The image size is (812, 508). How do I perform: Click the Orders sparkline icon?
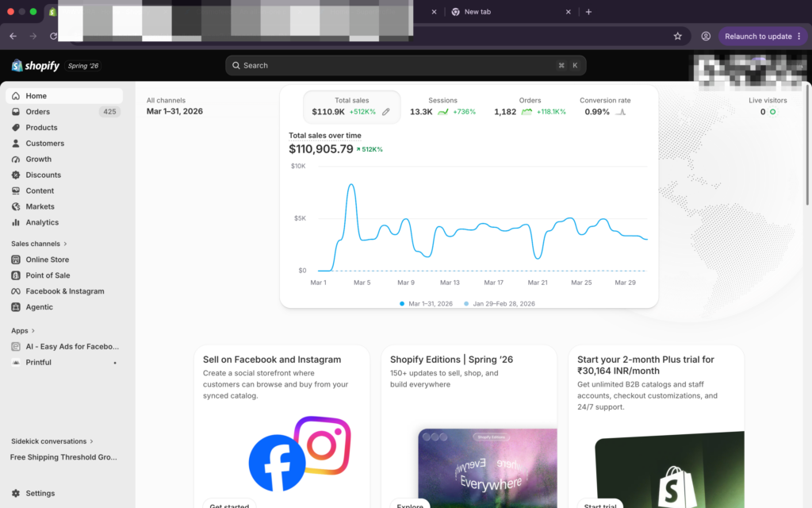[x=527, y=112]
